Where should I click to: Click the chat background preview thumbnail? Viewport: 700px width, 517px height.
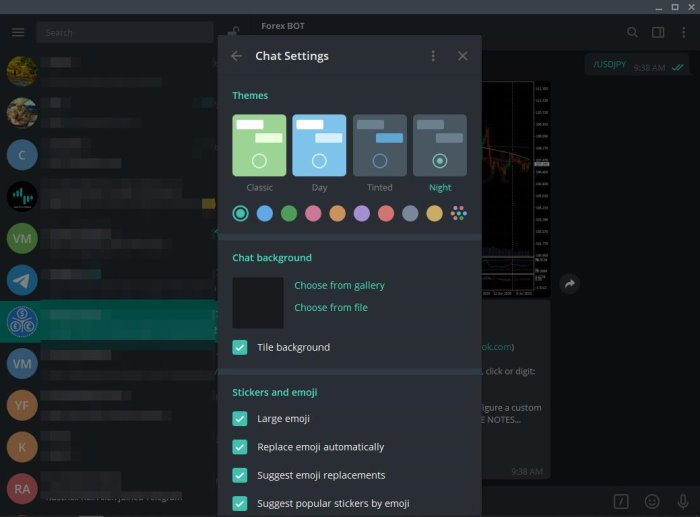258,303
